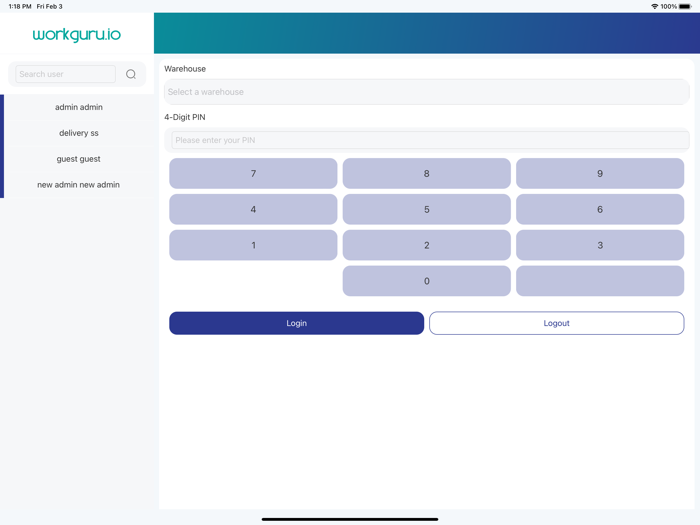700x525 pixels.
Task: Select user delivery ss
Action: click(79, 133)
